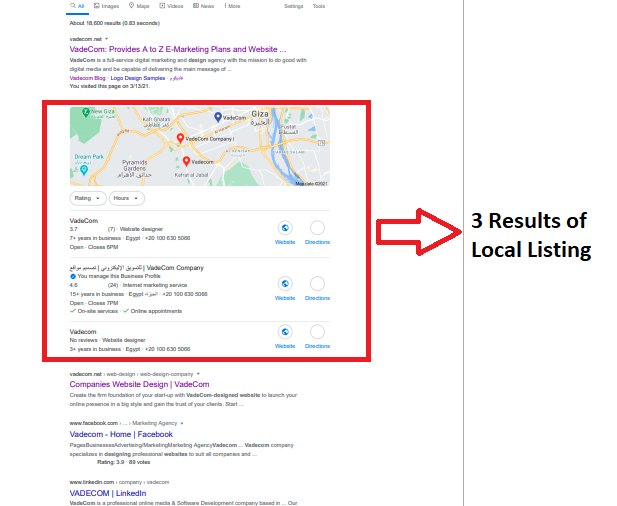Click the Pyramids Gardens map label
Viewport: 617px width, 506px height.
click(x=135, y=168)
